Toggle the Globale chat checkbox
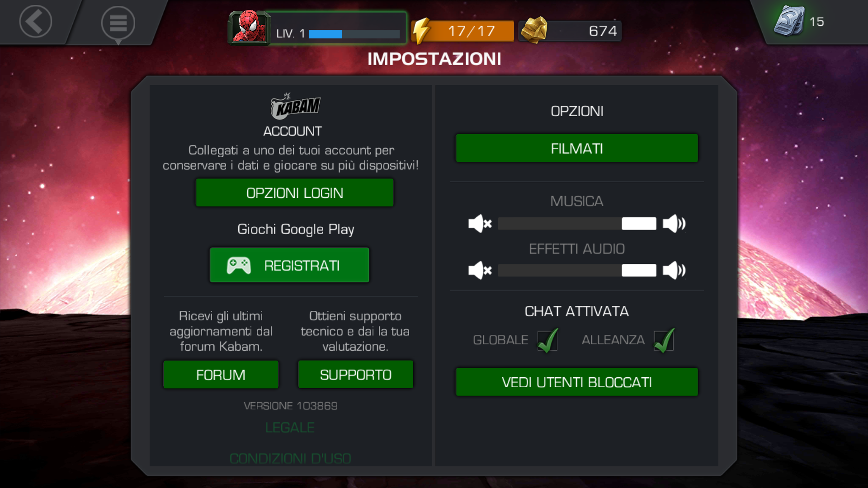The width and height of the screenshot is (868, 488). click(547, 340)
